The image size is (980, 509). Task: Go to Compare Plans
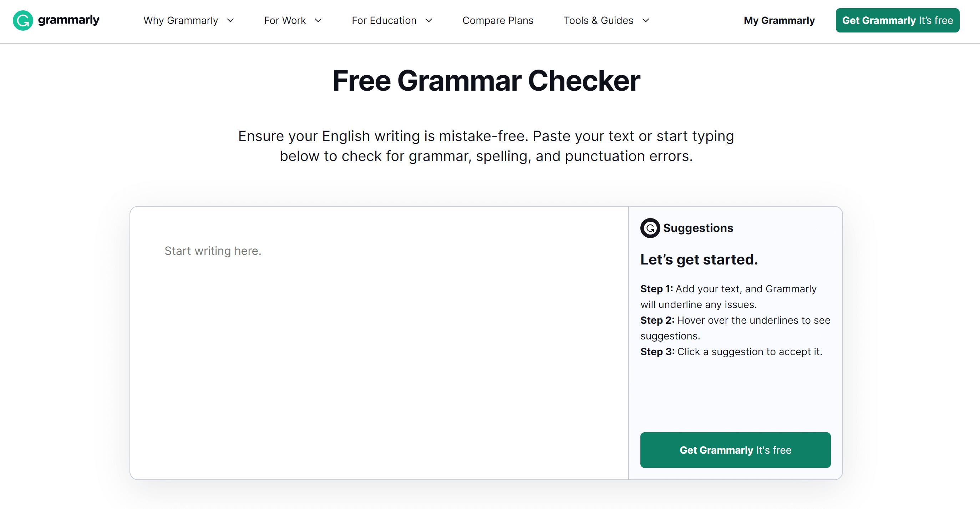pos(498,21)
